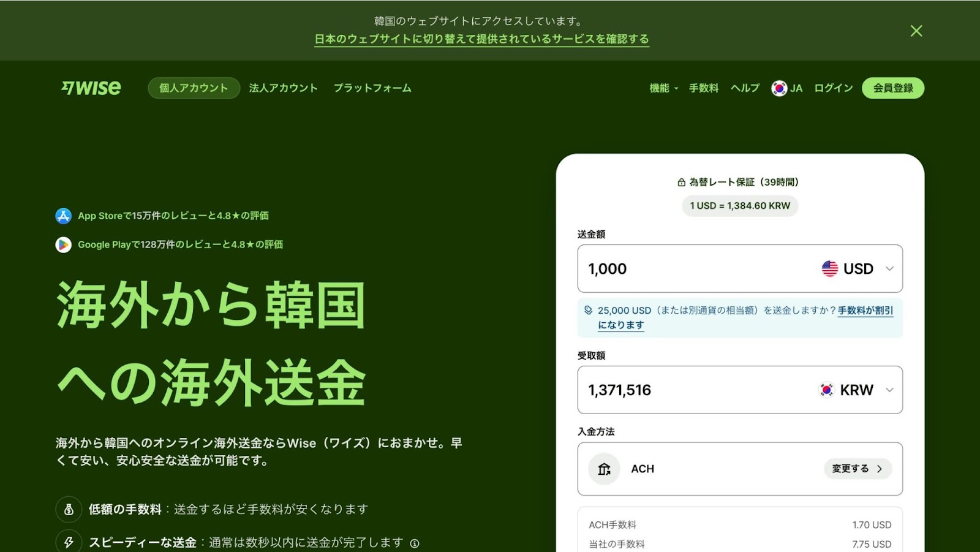Open the 法人アカウント tab

(x=284, y=88)
